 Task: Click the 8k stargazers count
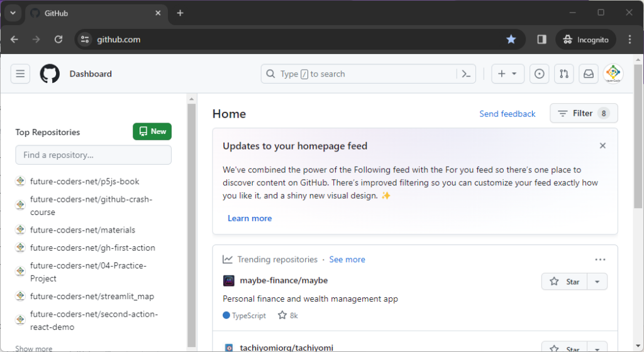288,316
